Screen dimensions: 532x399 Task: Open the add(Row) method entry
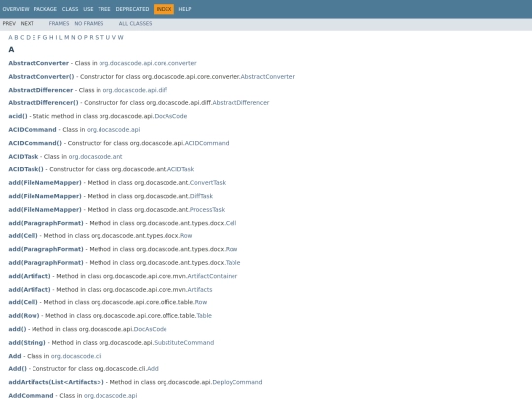24,316
